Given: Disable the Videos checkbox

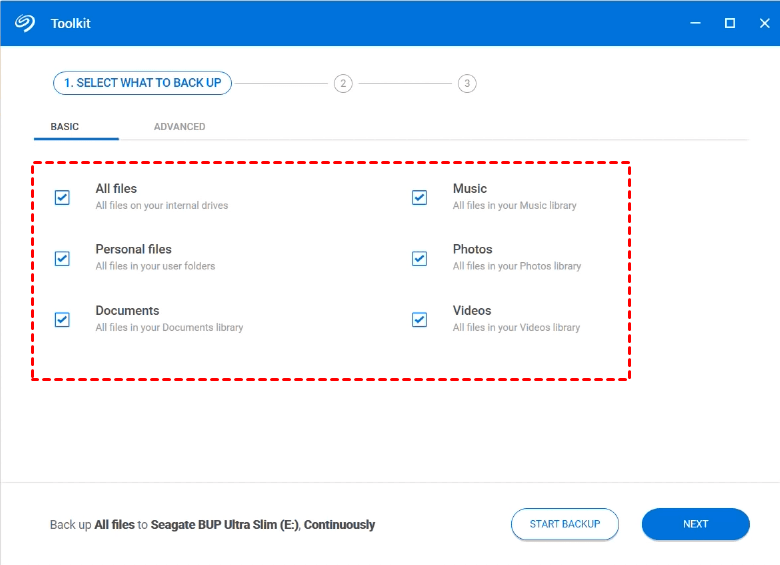Looking at the screenshot, I should point(419,319).
